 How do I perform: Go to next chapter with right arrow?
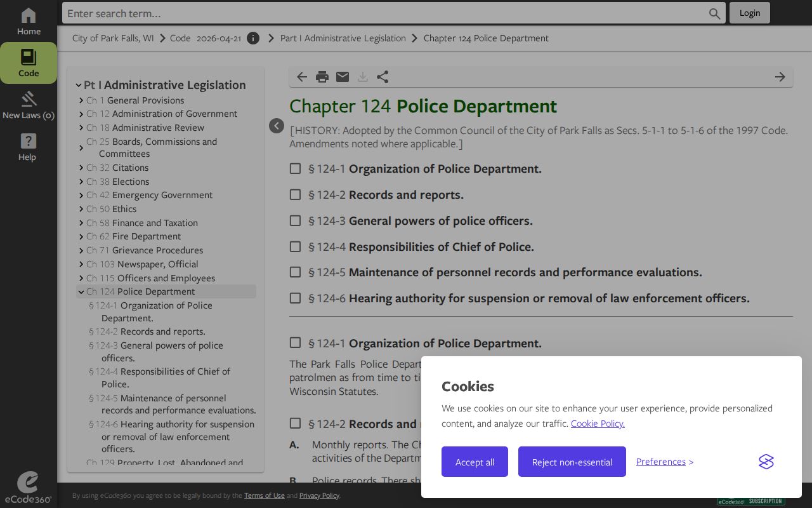coord(780,77)
